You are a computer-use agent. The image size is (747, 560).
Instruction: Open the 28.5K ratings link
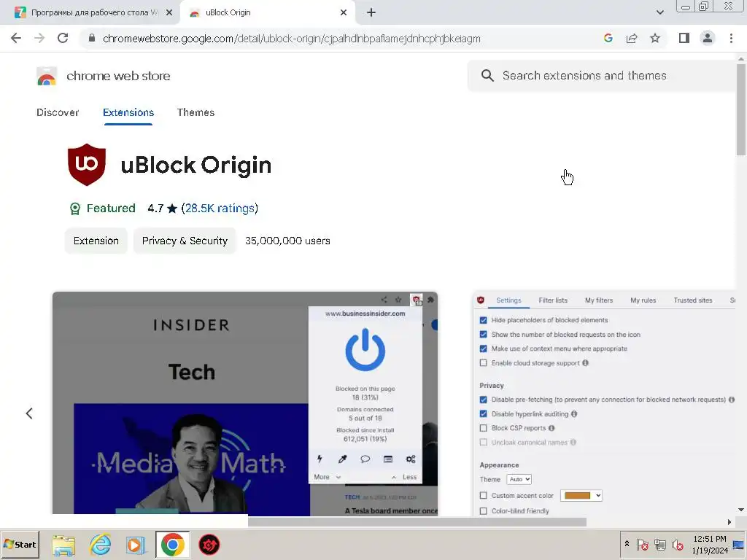tap(220, 209)
